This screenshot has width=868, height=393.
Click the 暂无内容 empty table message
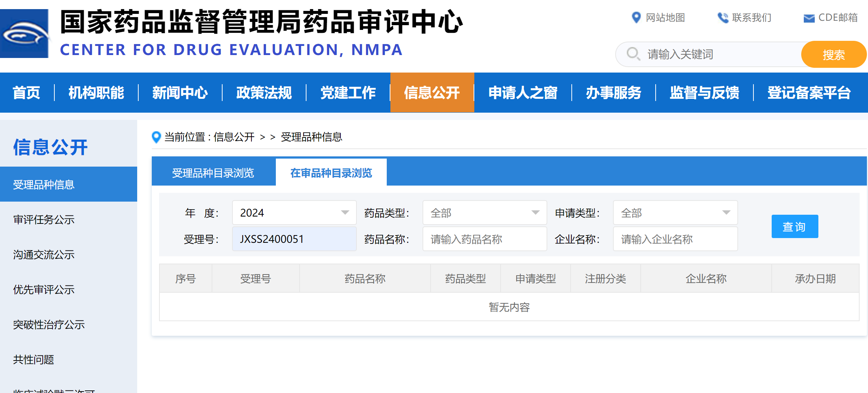point(509,307)
